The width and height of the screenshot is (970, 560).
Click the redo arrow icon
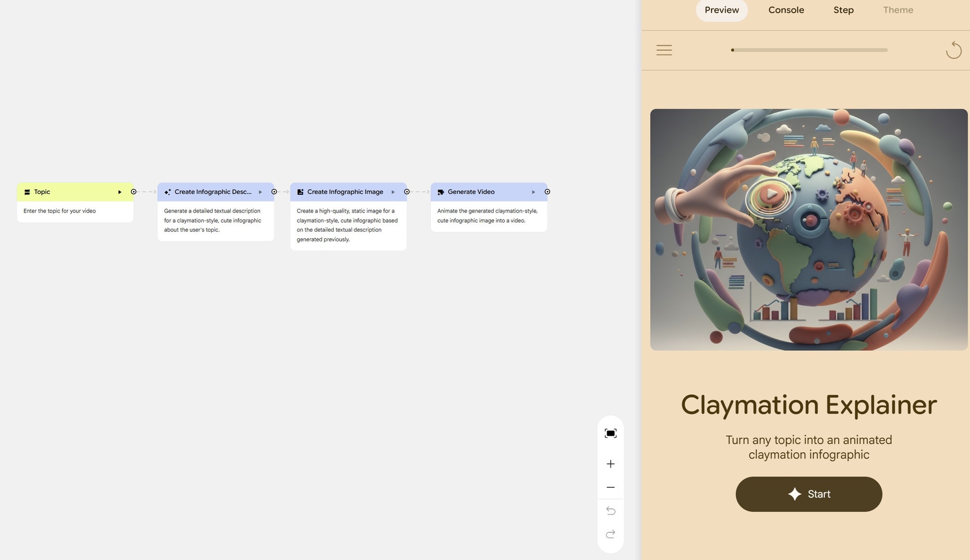(610, 534)
